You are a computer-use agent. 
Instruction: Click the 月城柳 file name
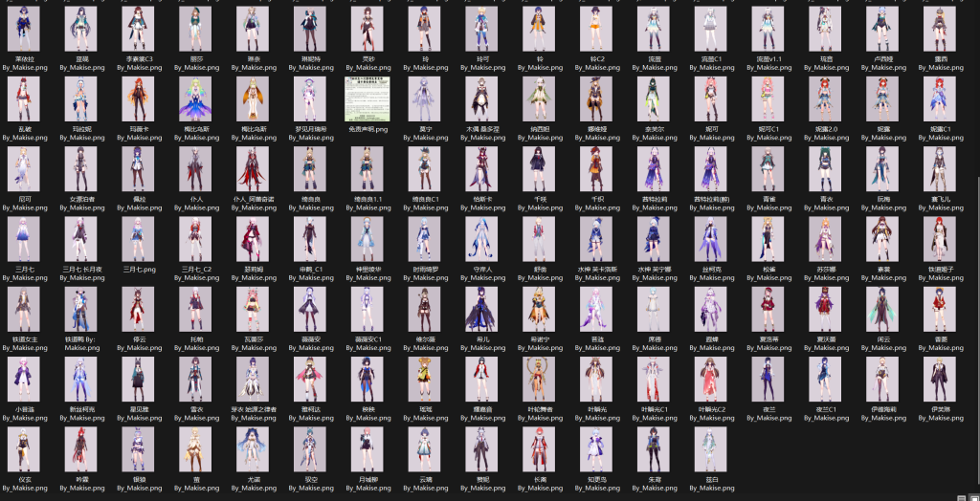pyautogui.click(x=367, y=484)
